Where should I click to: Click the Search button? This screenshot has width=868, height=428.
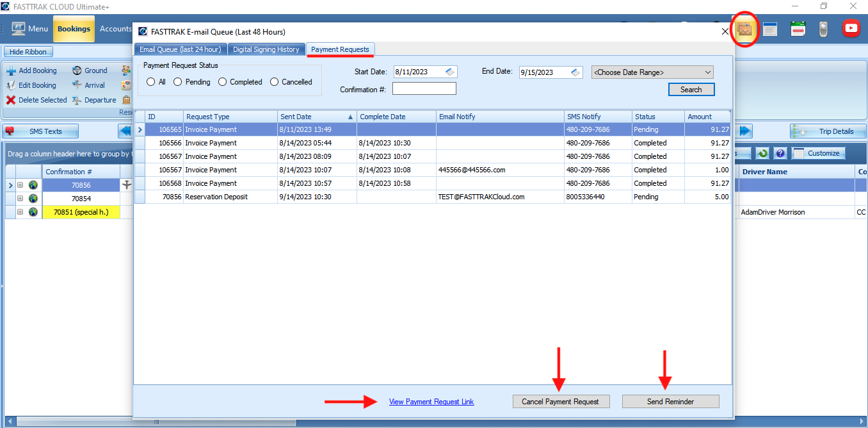(x=691, y=90)
